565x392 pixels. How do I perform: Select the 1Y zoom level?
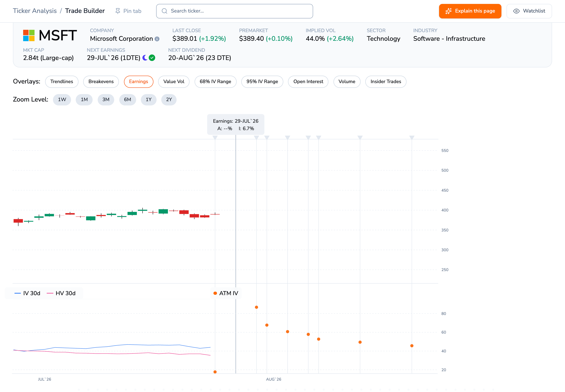point(149,100)
